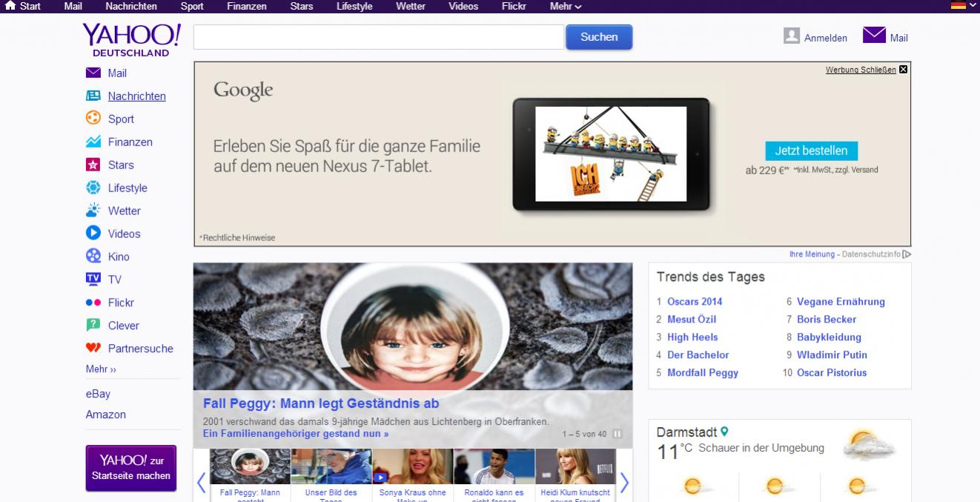The image size is (980, 502).
Task: Click the home icon beside Start
Action: coord(10,6)
